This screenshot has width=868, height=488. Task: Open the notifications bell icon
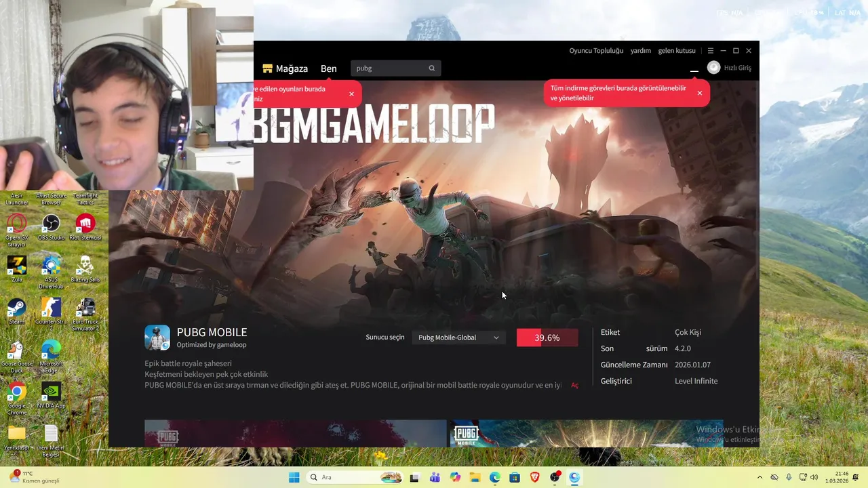[856, 477]
